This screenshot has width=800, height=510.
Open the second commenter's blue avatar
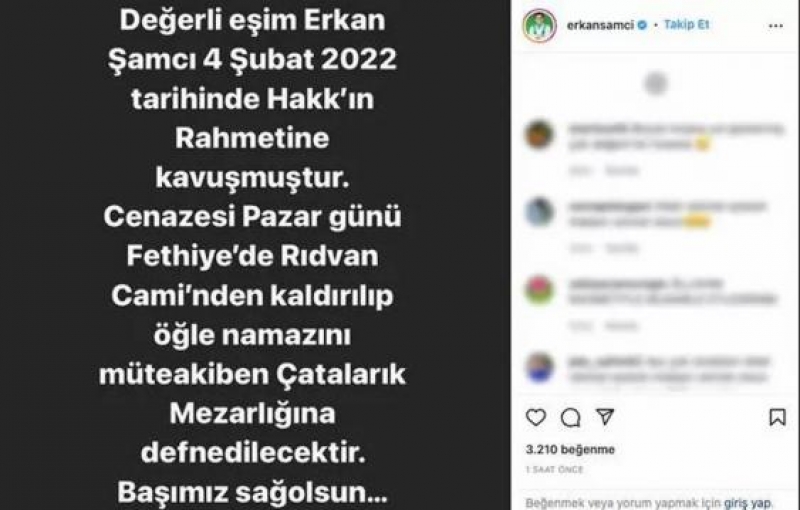click(x=539, y=212)
